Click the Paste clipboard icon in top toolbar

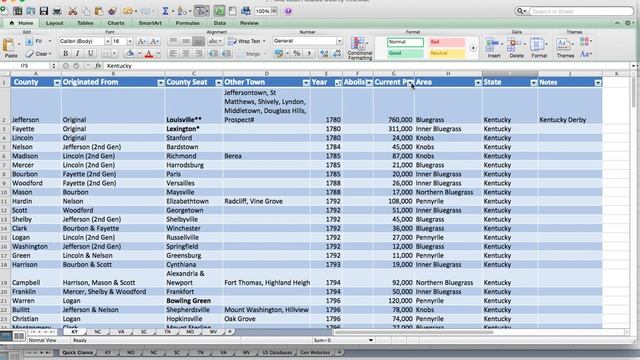pyautogui.click(x=99, y=11)
